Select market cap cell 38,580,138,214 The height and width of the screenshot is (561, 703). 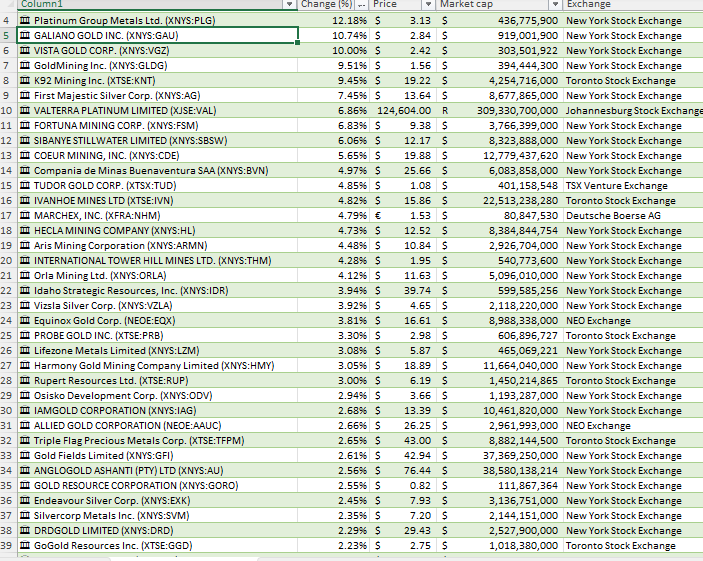click(499, 470)
